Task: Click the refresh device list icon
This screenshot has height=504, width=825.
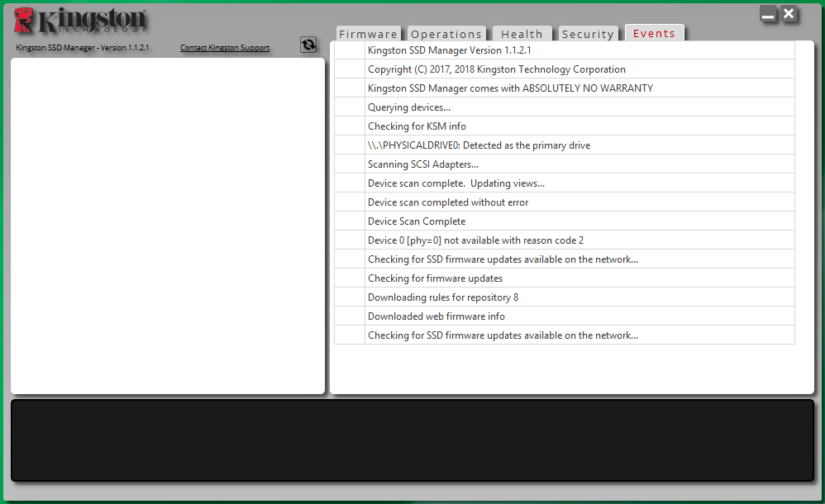Action: pyautogui.click(x=308, y=45)
